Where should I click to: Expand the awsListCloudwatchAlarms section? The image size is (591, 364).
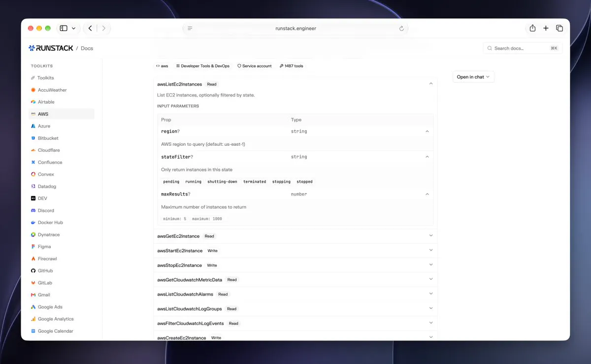[x=431, y=294]
